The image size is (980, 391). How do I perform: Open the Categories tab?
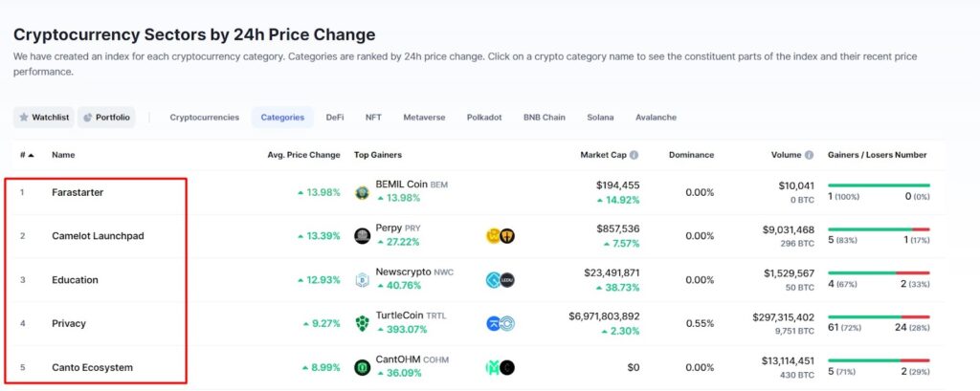282,118
